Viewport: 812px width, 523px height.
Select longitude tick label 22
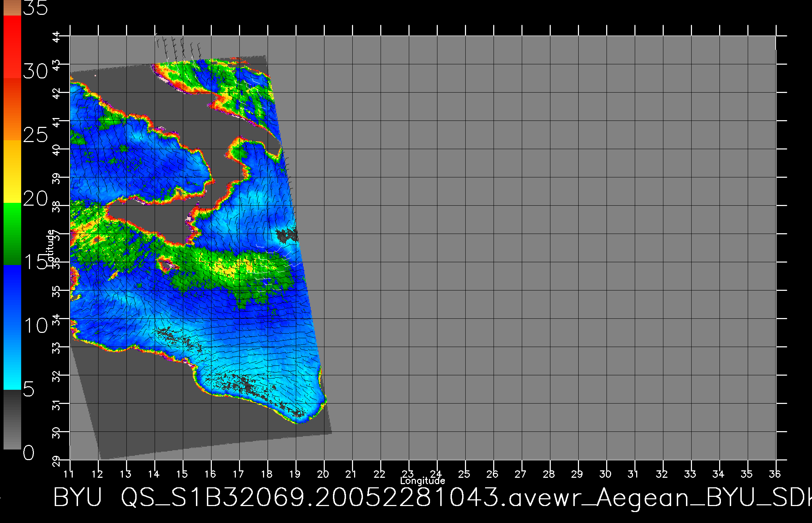(380, 474)
